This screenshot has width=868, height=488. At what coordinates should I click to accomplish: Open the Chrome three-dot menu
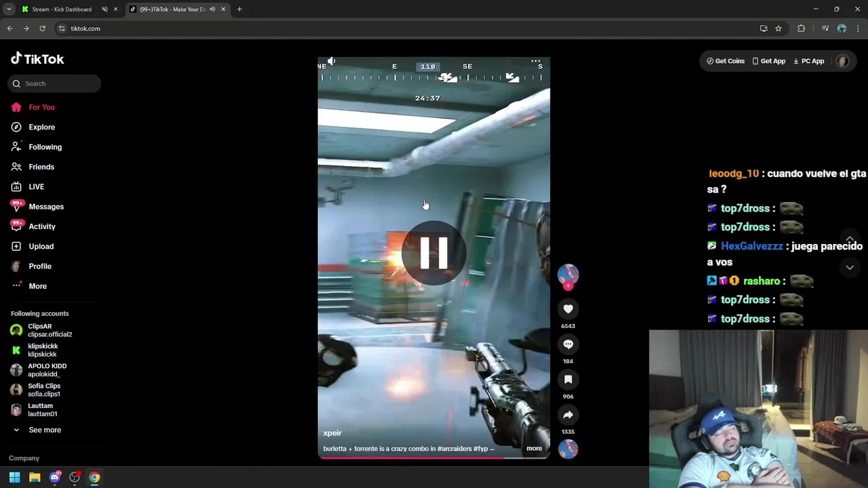[x=857, y=28]
